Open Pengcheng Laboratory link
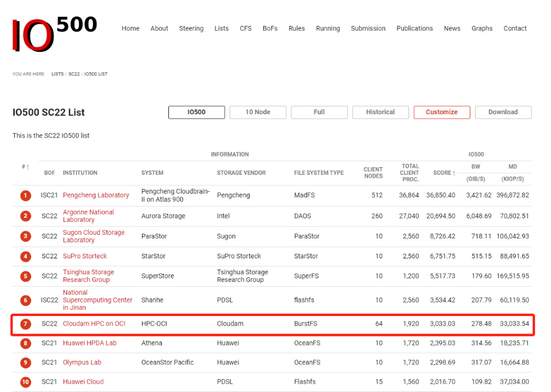Screen dimensions: 551x392 (96, 195)
